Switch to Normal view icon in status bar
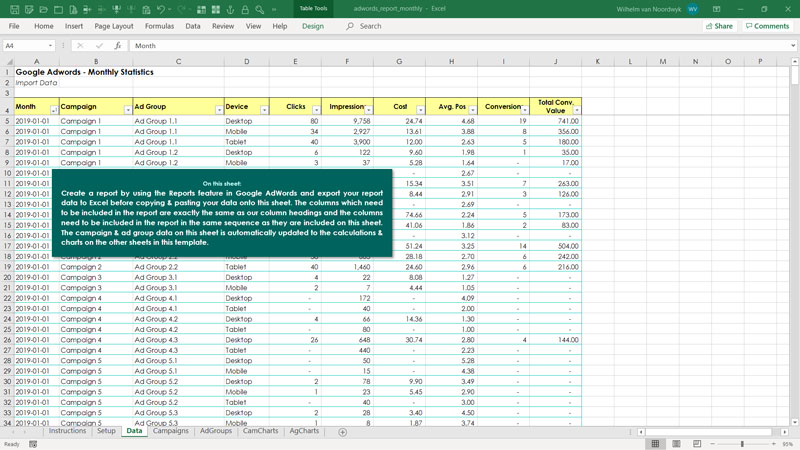800x450 pixels. [x=655, y=444]
